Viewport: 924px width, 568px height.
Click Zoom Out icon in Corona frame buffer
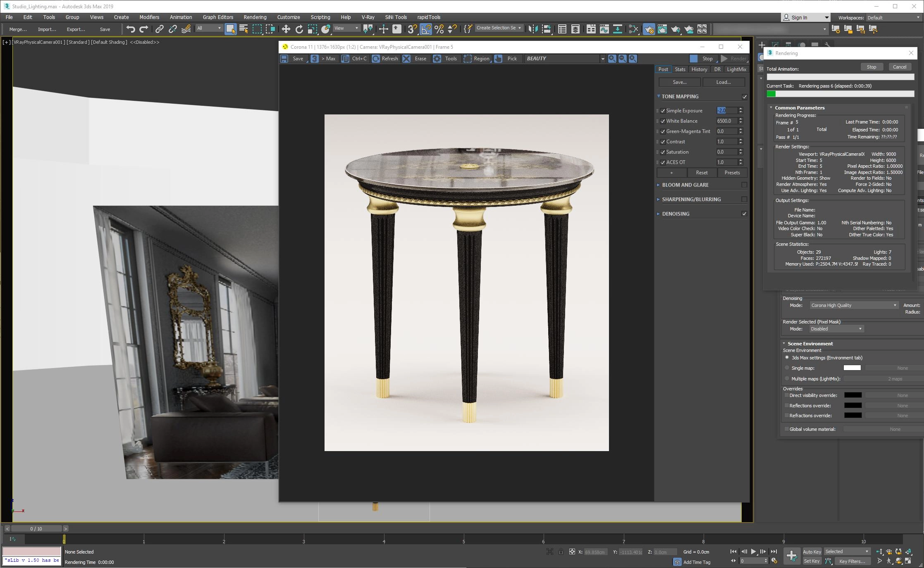click(622, 59)
